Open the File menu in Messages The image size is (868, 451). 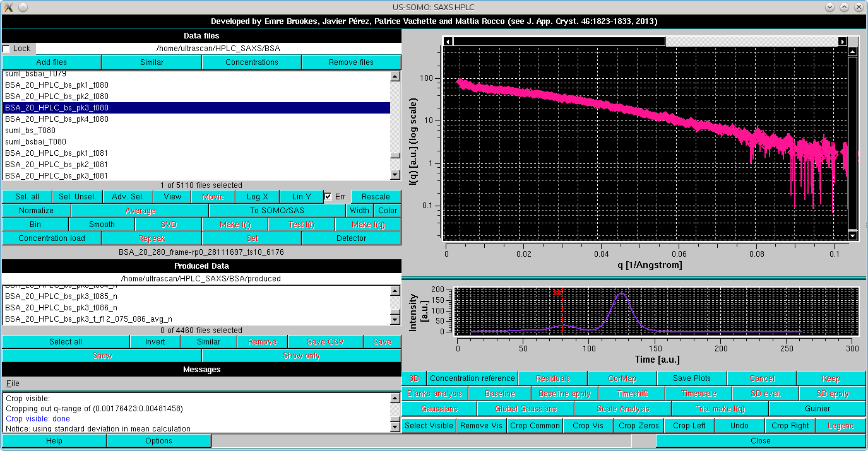[x=13, y=384]
